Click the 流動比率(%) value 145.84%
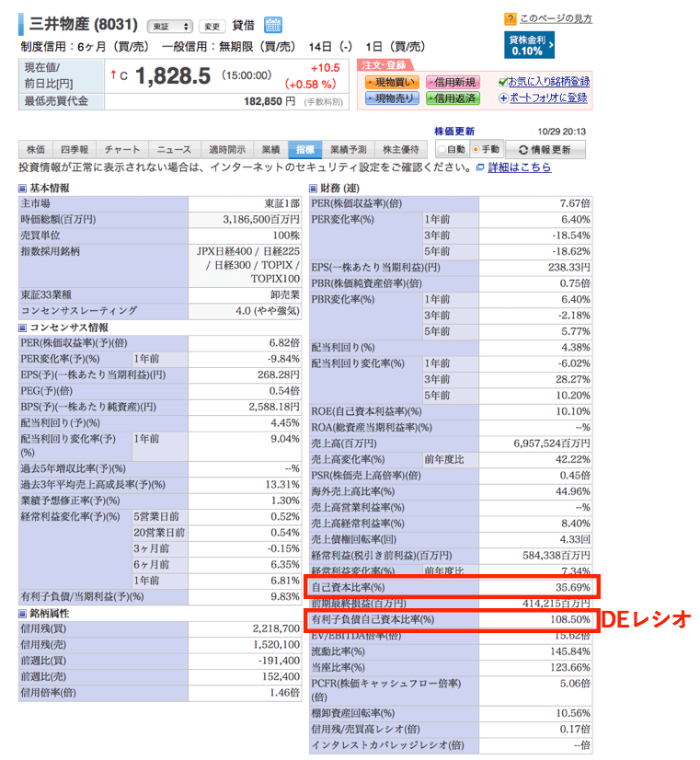Viewport: 700px width, 760px height. [570, 651]
